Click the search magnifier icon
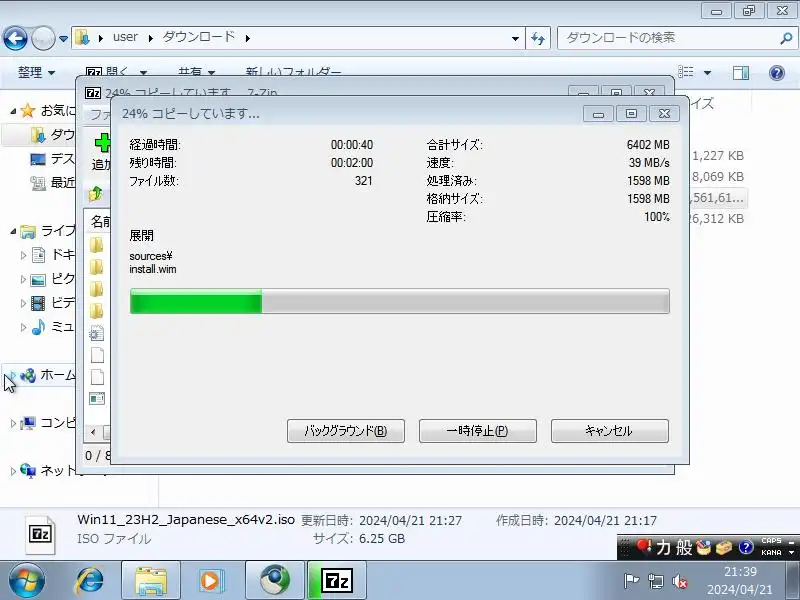The image size is (800, 600). pos(786,38)
